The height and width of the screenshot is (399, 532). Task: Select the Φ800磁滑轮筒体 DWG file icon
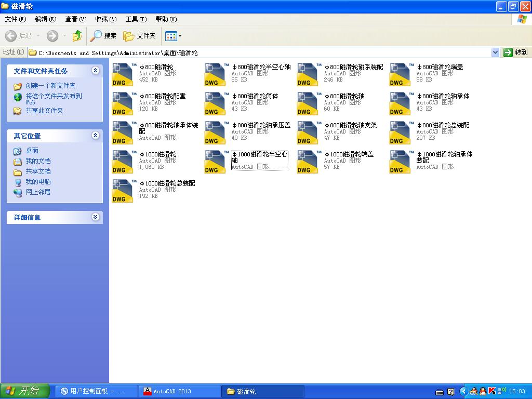(215, 103)
